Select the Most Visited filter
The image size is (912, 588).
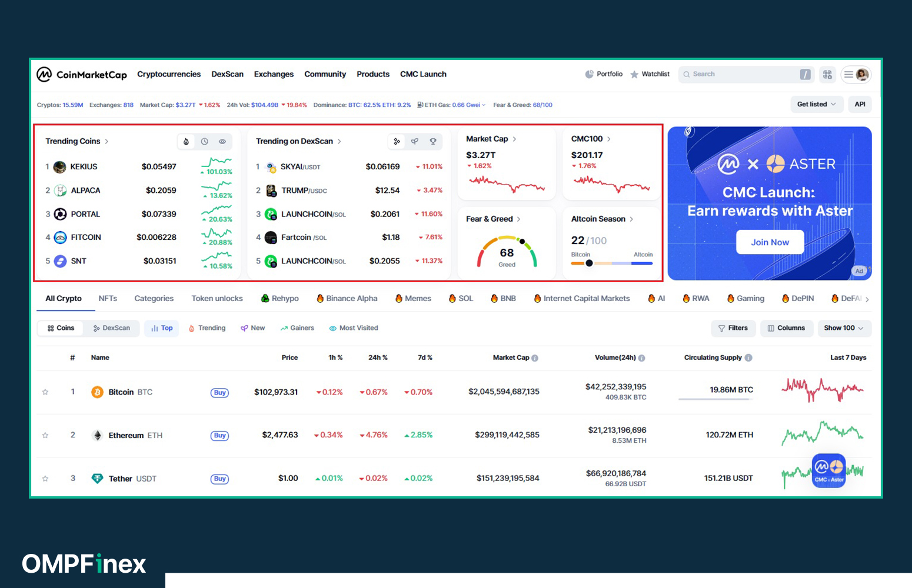click(353, 328)
